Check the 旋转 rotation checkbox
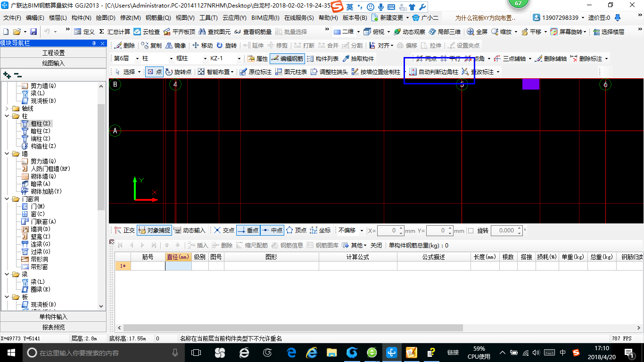644x362 pixels. click(471, 230)
